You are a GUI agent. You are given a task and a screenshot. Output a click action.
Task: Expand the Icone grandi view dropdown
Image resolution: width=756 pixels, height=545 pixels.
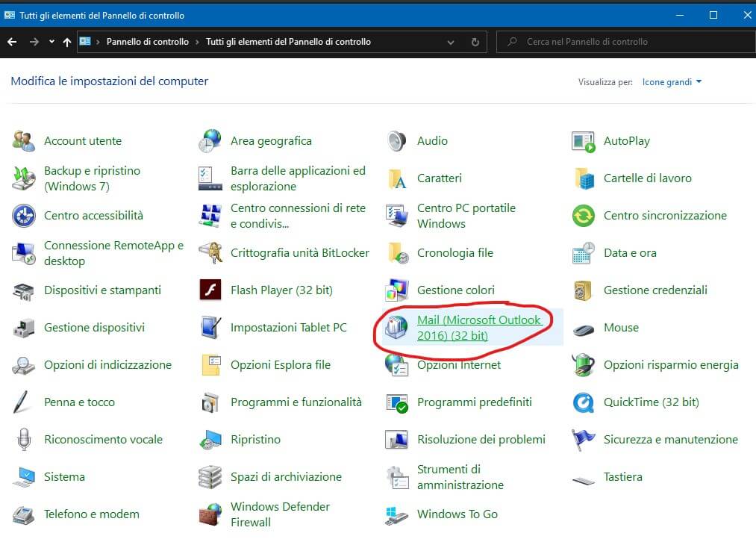click(x=672, y=82)
